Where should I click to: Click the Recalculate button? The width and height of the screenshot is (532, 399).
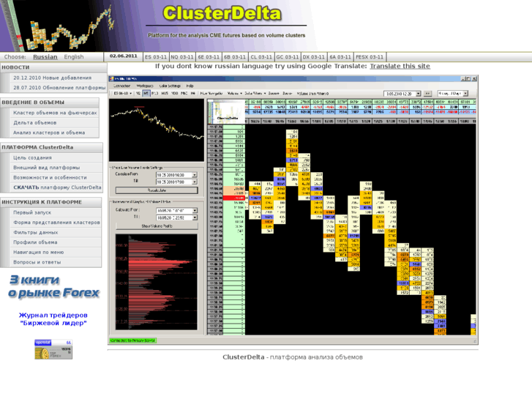click(x=157, y=190)
